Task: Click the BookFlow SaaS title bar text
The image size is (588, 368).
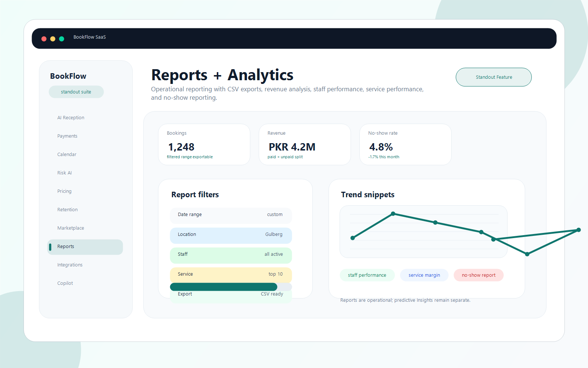Action: (90, 37)
